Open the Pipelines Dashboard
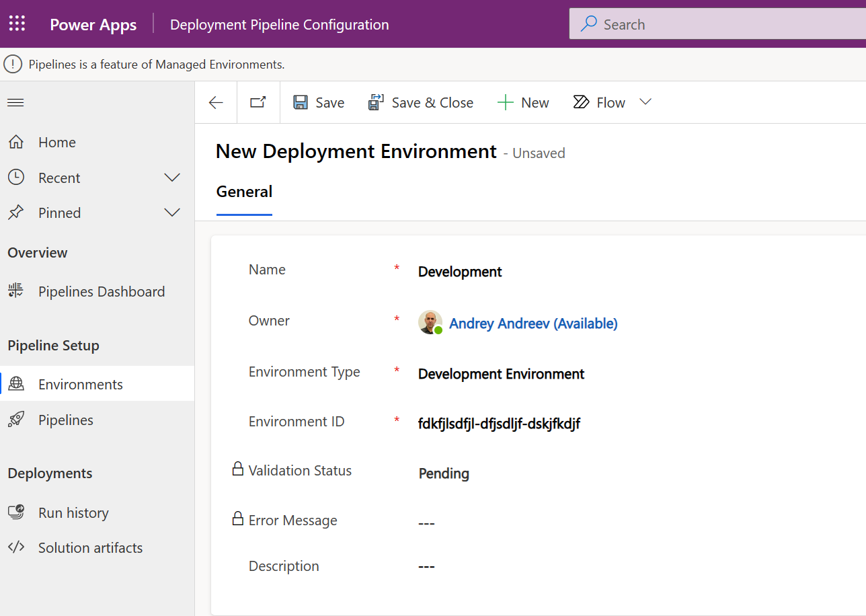866x616 pixels. tap(101, 292)
